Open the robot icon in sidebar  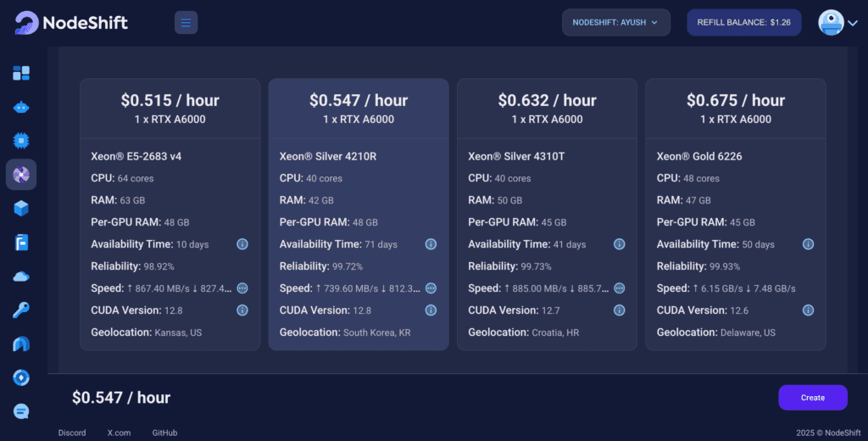[x=21, y=108]
